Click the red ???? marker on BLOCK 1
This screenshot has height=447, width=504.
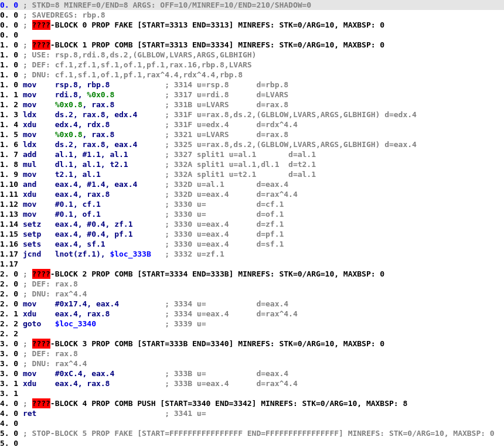coord(40,45)
